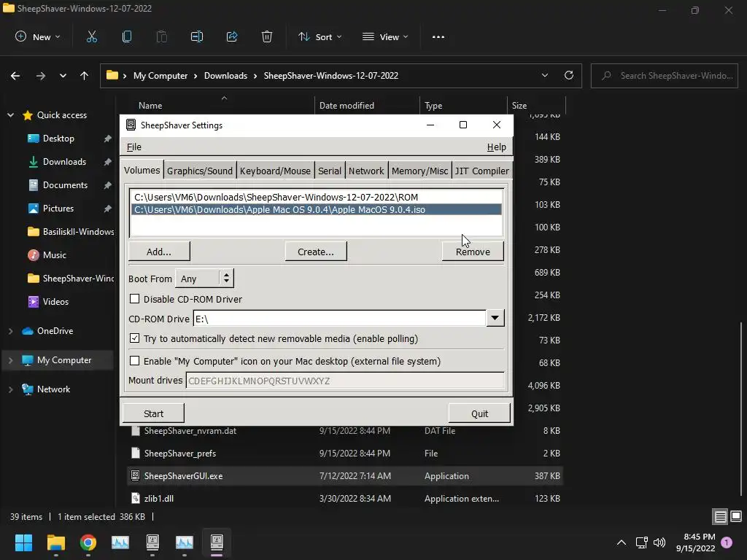Open the SheepShaver File menu
The height and width of the screenshot is (560, 747).
click(134, 147)
